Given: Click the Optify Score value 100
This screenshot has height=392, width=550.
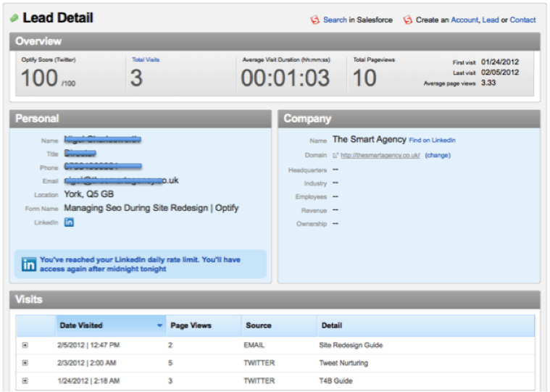Looking at the screenshot, I should point(39,78).
